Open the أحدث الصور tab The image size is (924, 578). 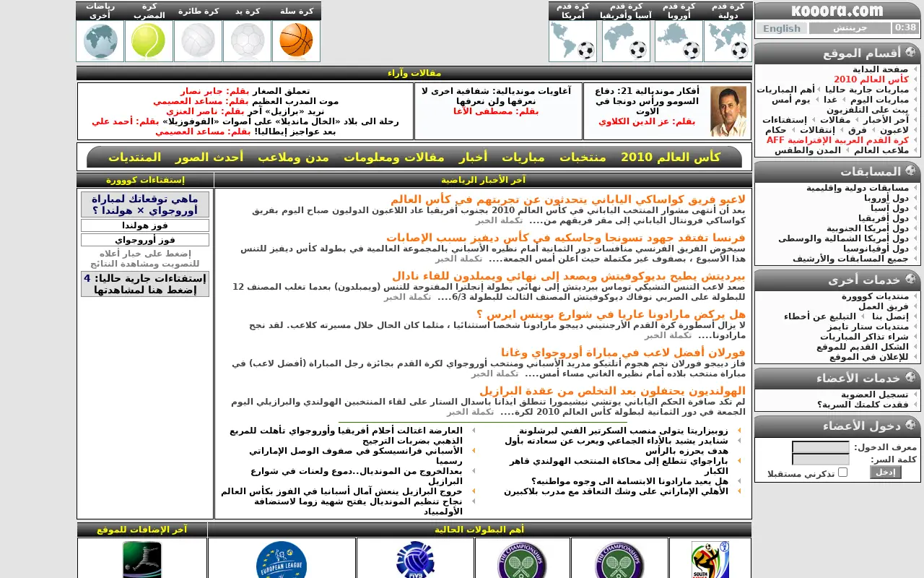(209, 157)
